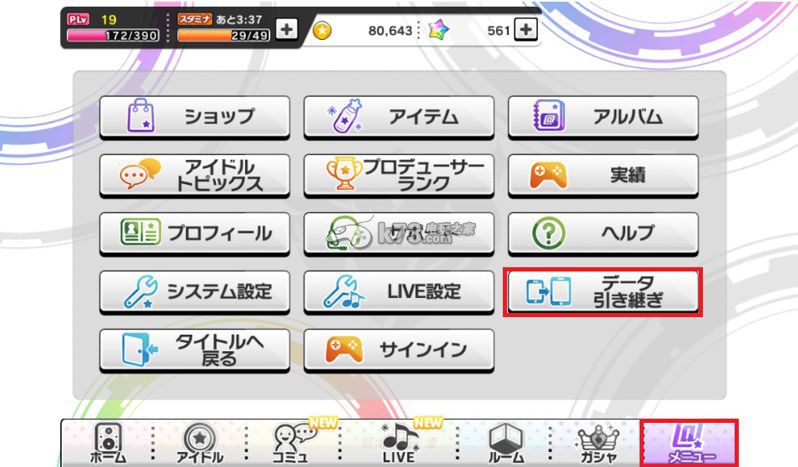Switch to the LIVE tab

tap(398, 443)
